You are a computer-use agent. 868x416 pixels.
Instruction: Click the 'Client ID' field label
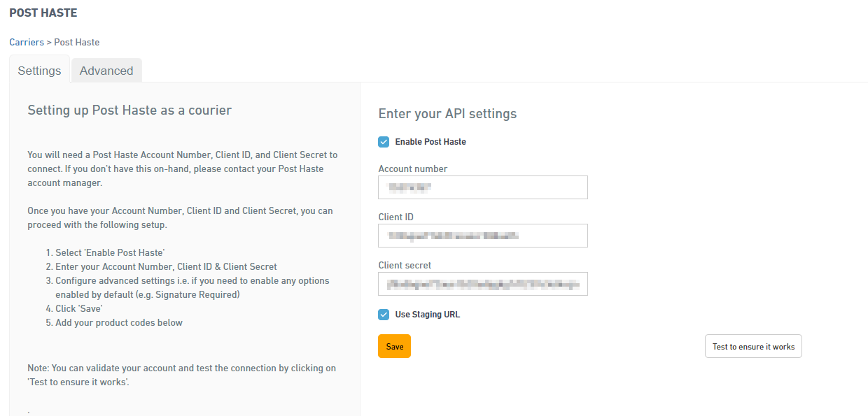click(396, 217)
